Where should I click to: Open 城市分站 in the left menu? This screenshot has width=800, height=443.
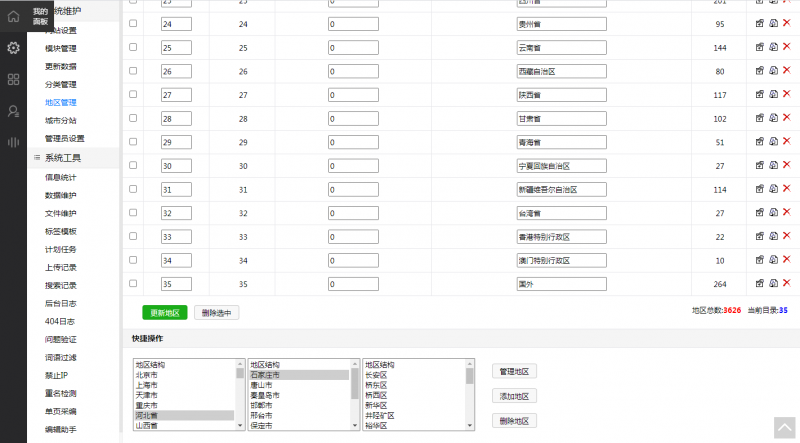coord(60,120)
